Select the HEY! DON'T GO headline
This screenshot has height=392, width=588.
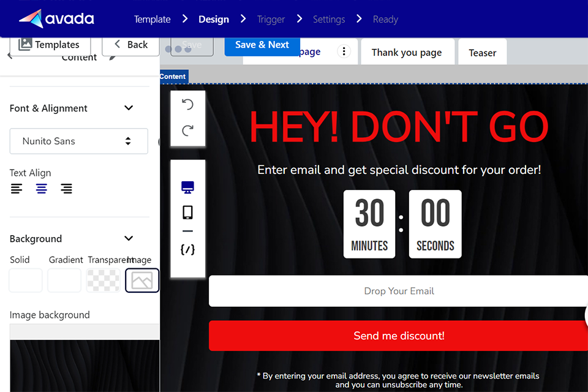[x=399, y=127]
